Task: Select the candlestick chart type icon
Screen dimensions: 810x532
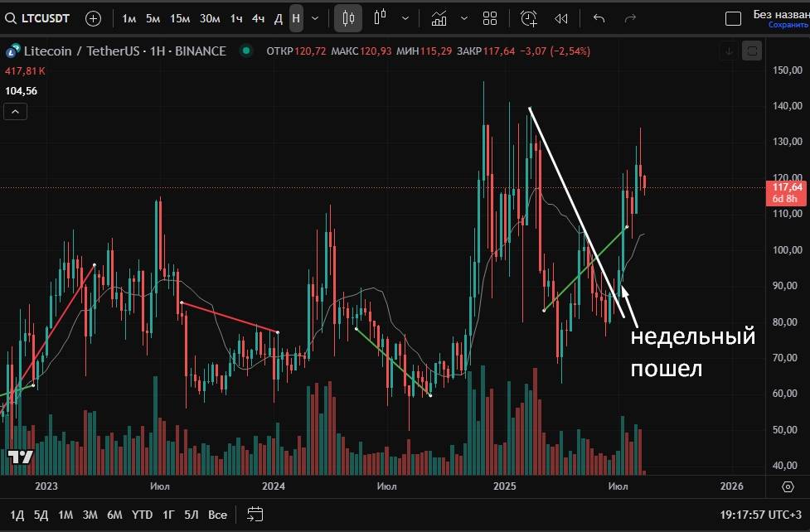Action: point(348,18)
